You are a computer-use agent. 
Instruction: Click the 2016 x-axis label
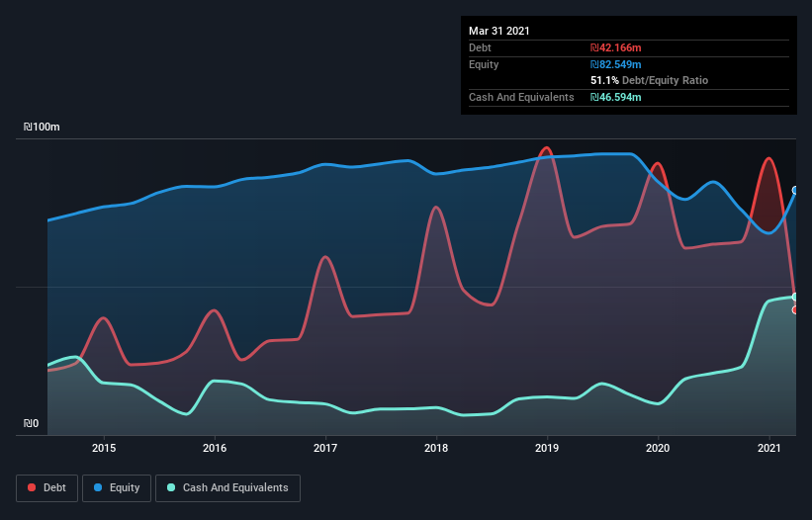[215, 448]
